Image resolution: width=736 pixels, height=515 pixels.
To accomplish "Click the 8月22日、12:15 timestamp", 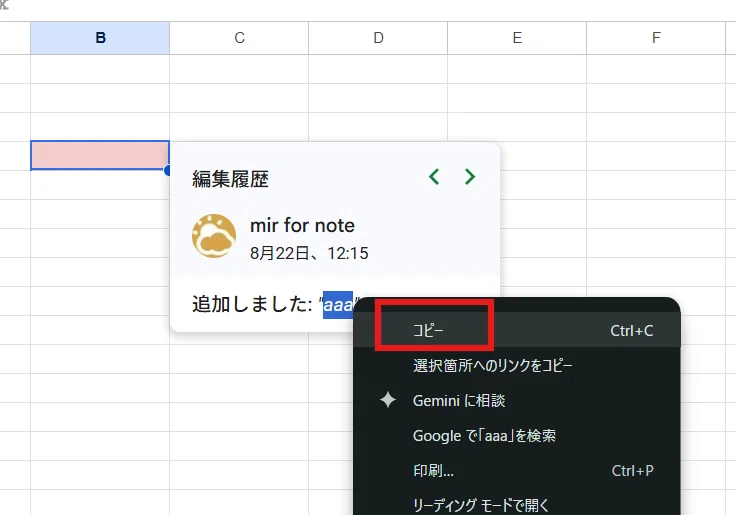I will (309, 254).
